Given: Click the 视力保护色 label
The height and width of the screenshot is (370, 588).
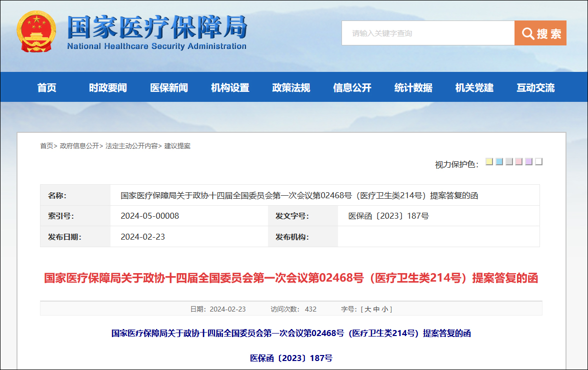Looking at the screenshot, I should coord(456,164).
